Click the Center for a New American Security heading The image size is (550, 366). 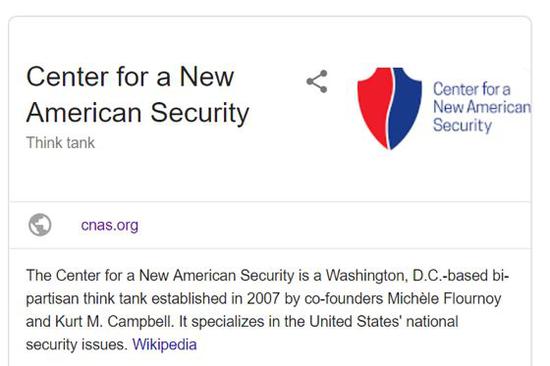click(x=138, y=95)
